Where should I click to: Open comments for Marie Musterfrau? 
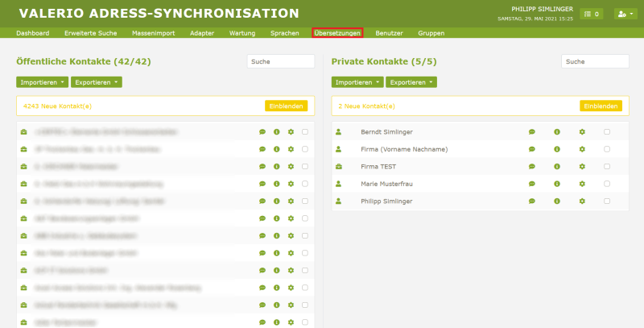(x=532, y=184)
